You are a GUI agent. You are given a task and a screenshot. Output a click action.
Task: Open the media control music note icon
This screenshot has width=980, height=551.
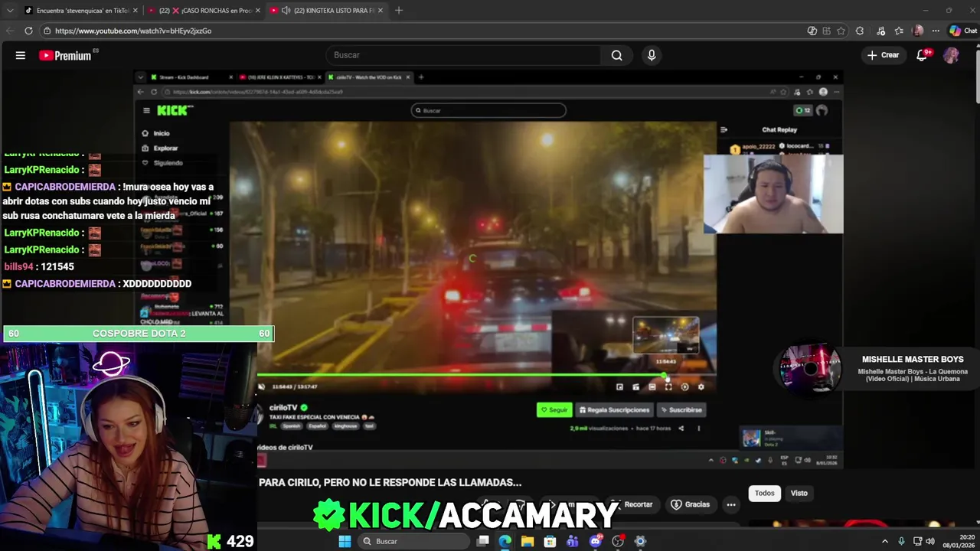click(881, 31)
